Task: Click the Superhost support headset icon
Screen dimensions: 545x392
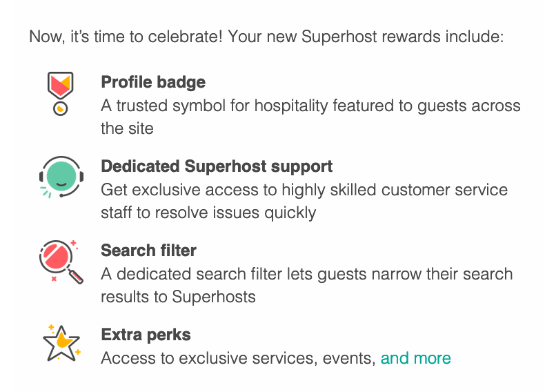Action: [61, 177]
